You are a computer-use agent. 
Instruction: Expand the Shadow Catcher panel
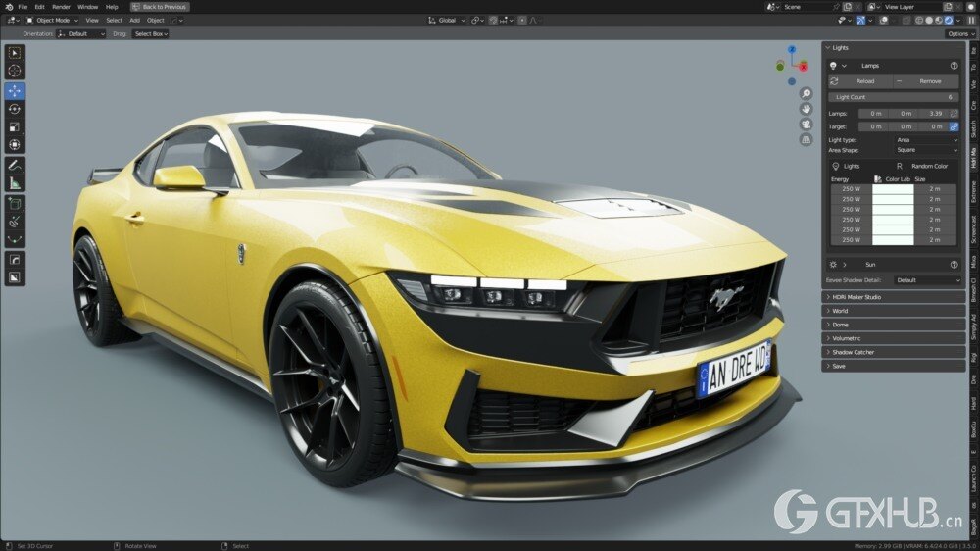click(894, 352)
